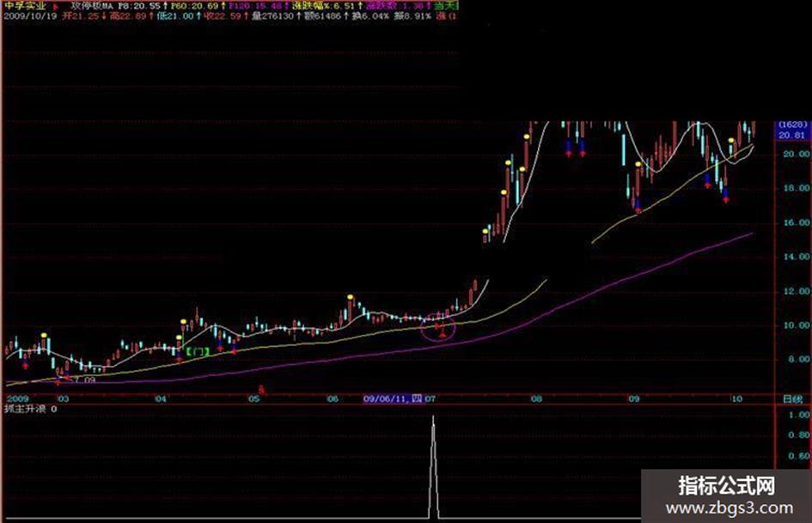Viewport: 812px width, 523px height.
Task: Select the 攻停板MA indicator label
Action: [x=92, y=6]
